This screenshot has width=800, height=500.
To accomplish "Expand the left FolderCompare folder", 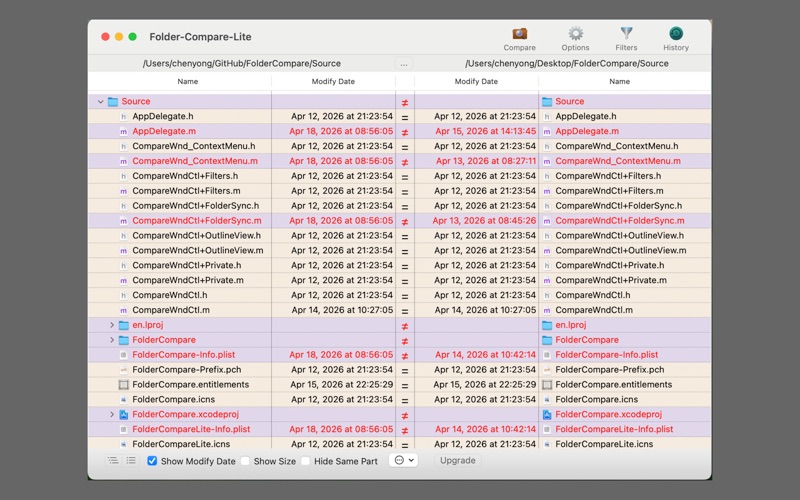I will [x=112, y=340].
